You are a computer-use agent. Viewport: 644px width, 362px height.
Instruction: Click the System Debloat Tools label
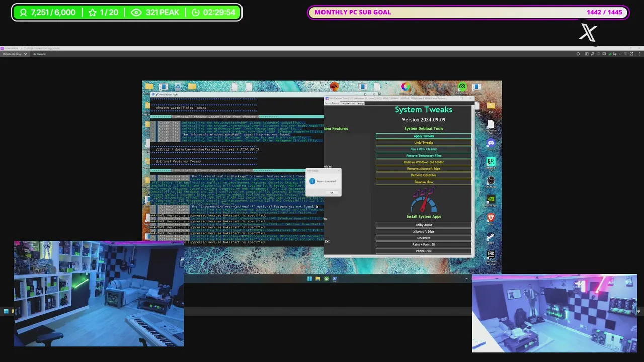pyautogui.click(x=424, y=129)
